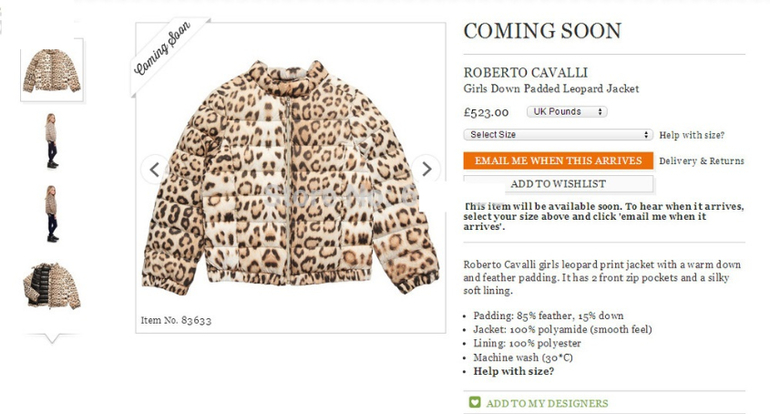770x414 pixels.
Task: Click the main leopard jacket product image
Action: [x=291, y=178]
